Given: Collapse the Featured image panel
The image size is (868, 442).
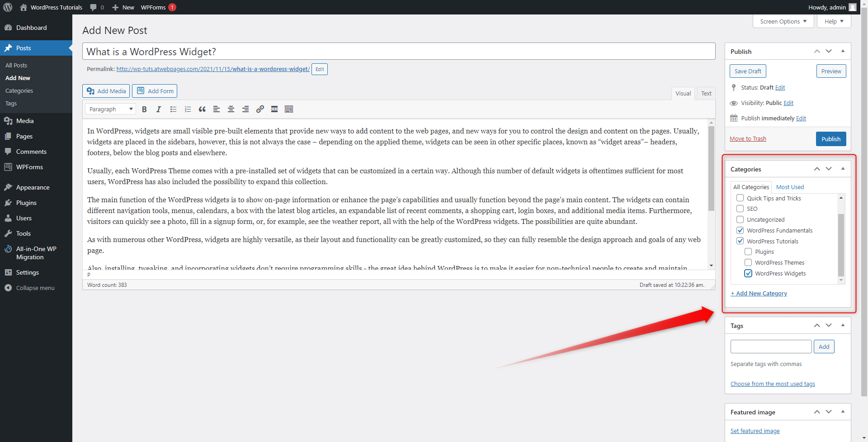Looking at the screenshot, I should pyautogui.click(x=843, y=412).
